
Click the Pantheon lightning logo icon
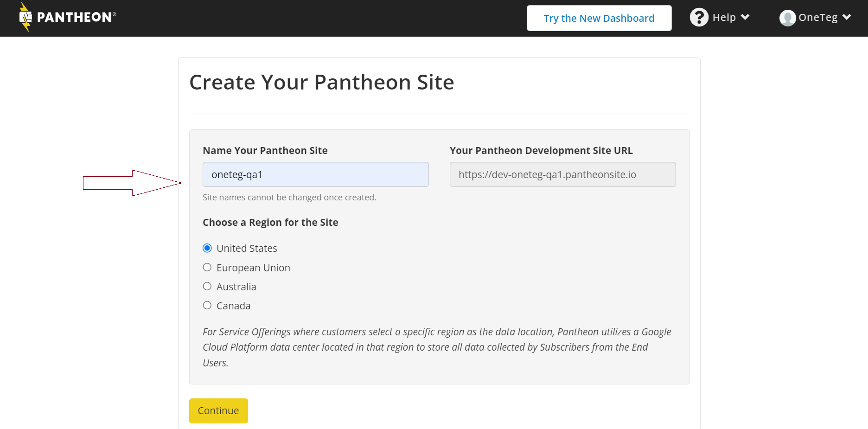coord(26,17)
